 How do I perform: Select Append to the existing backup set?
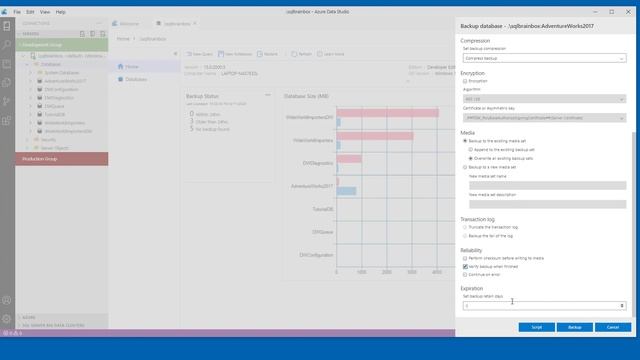tap(471, 150)
